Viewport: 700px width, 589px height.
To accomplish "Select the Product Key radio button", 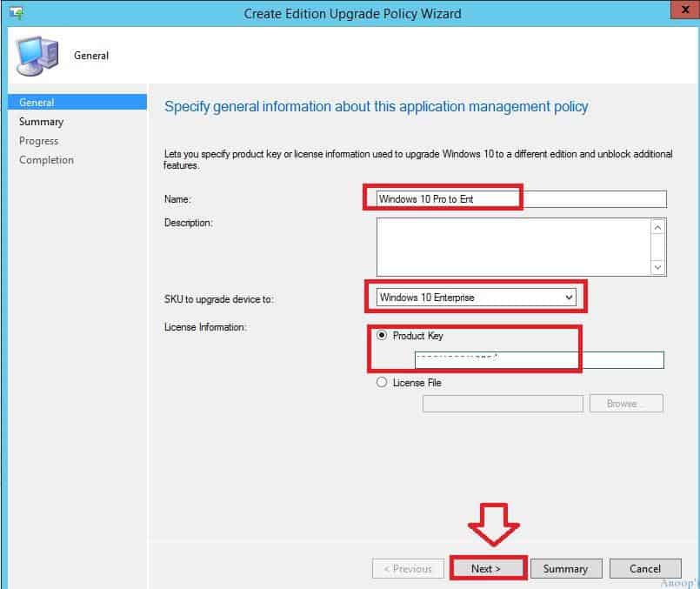I will click(x=382, y=335).
